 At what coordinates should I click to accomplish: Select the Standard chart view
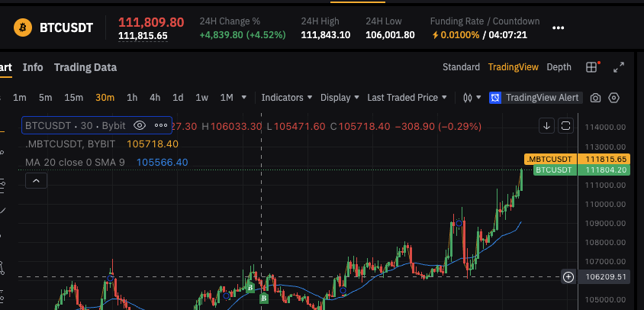pyautogui.click(x=461, y=67)
